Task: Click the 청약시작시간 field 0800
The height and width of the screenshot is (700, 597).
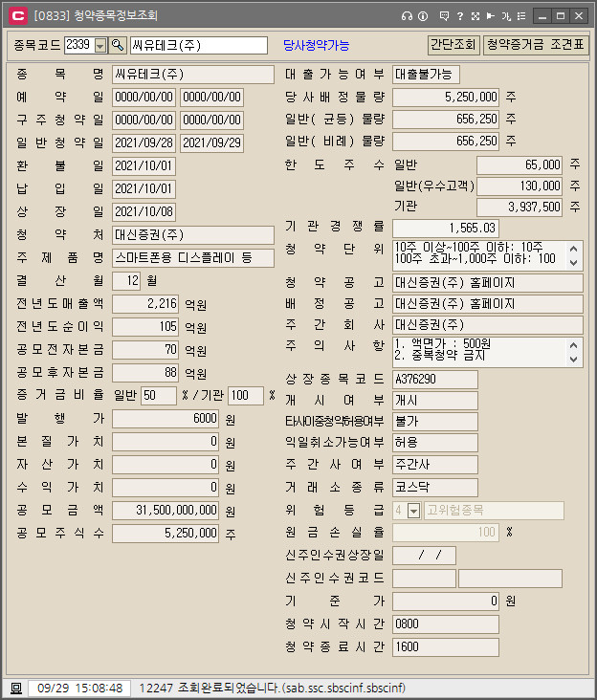Action: tap(446, 624)
